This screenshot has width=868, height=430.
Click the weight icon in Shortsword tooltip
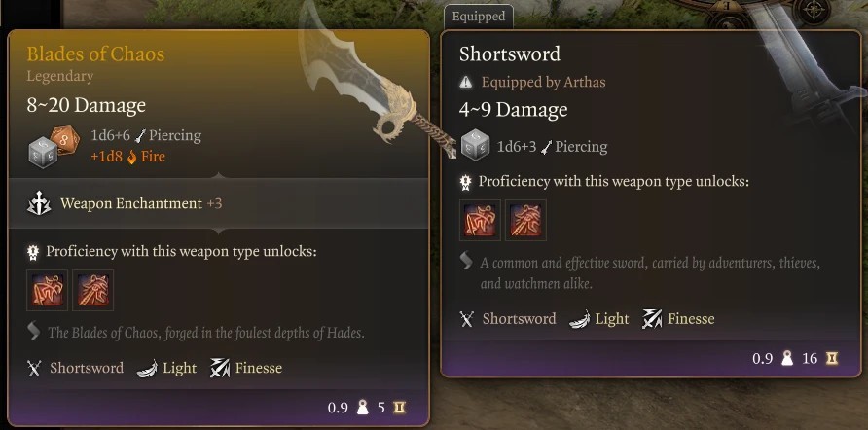pos(787,359)
